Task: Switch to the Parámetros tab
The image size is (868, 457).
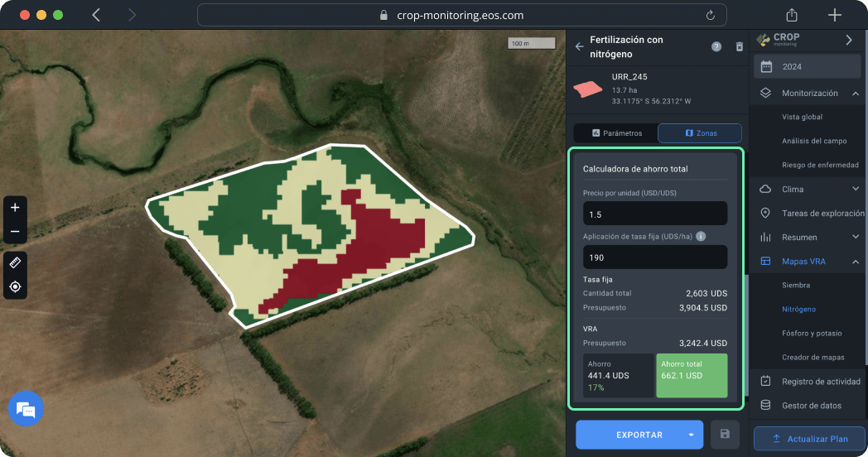Action: (616, 133)
